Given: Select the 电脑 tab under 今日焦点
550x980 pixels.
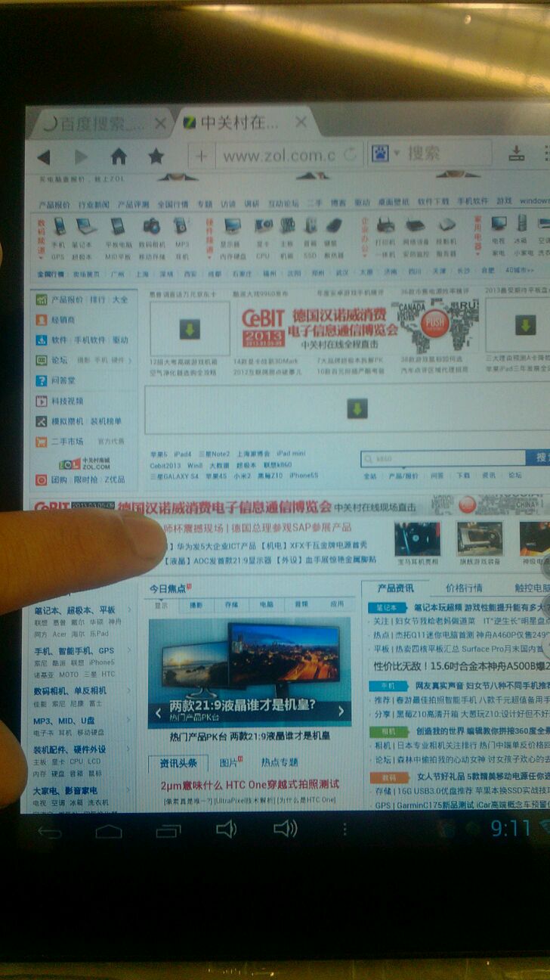Looking at the screenshot, I should click(x=267, y=605).
